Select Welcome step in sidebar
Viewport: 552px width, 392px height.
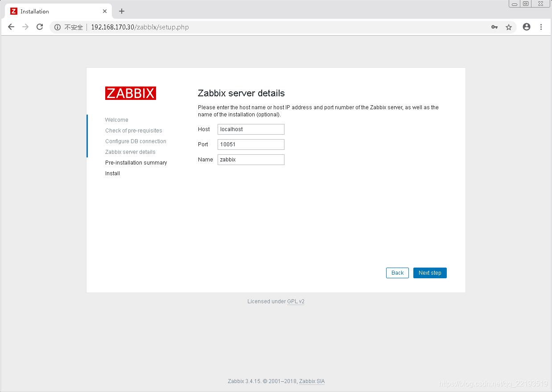(x=117, y=120)
